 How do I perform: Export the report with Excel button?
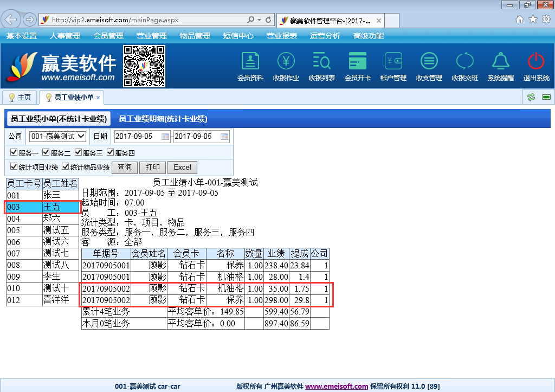(182, 168)
